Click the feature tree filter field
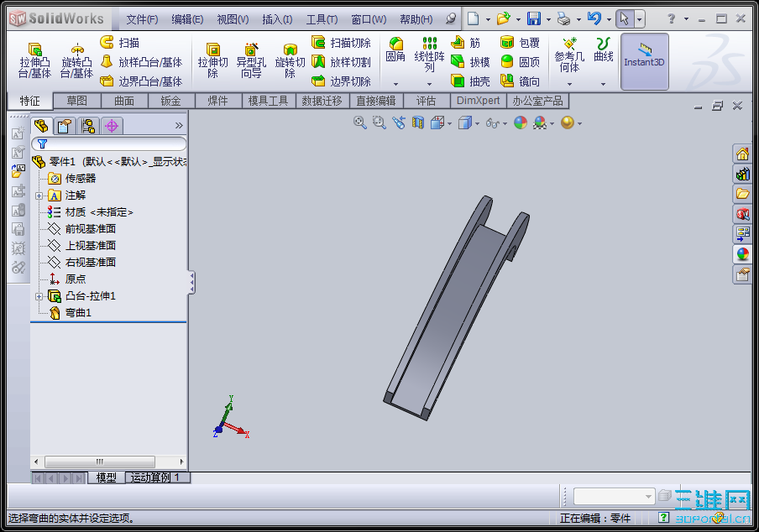 coord(109,143)
